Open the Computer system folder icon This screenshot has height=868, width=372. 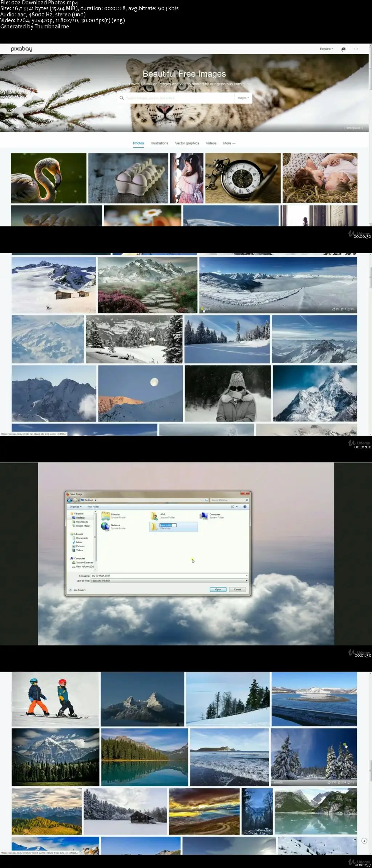203,516
